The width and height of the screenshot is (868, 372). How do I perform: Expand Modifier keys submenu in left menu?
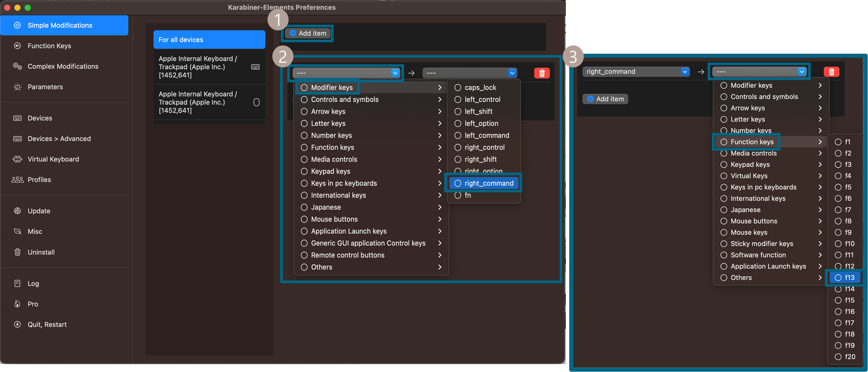371,88
